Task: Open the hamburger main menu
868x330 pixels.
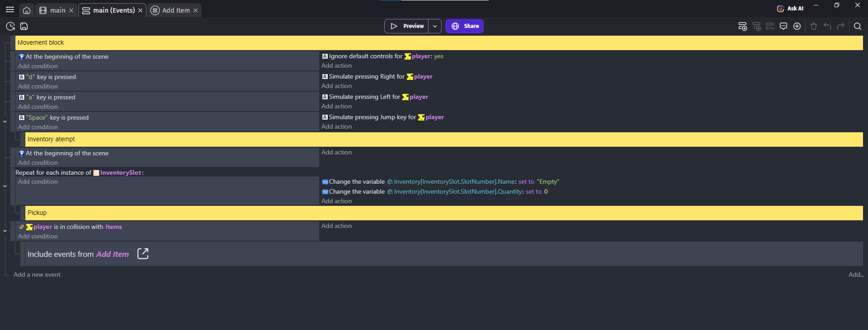Action: tap(9, 10)
